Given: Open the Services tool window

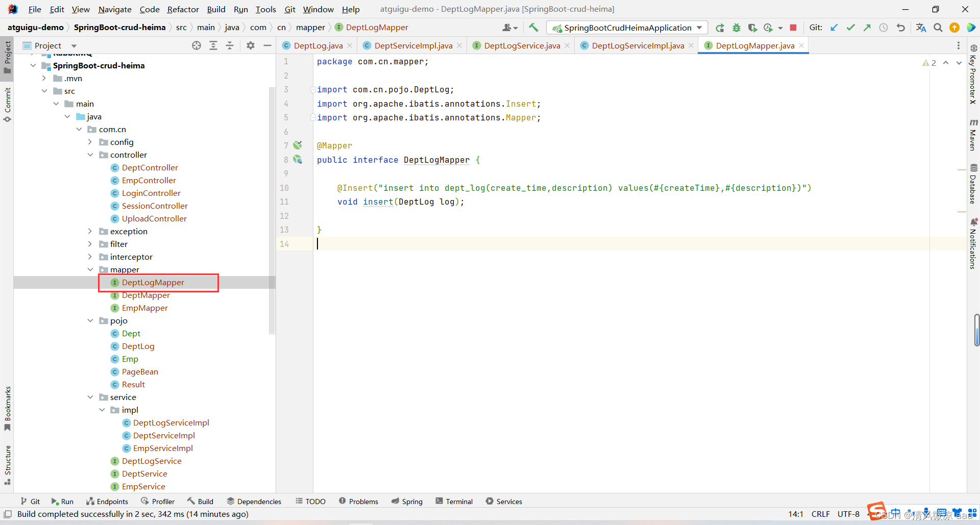Looking at the screenshot, I should pyautogui.click(x=504, y=502).
